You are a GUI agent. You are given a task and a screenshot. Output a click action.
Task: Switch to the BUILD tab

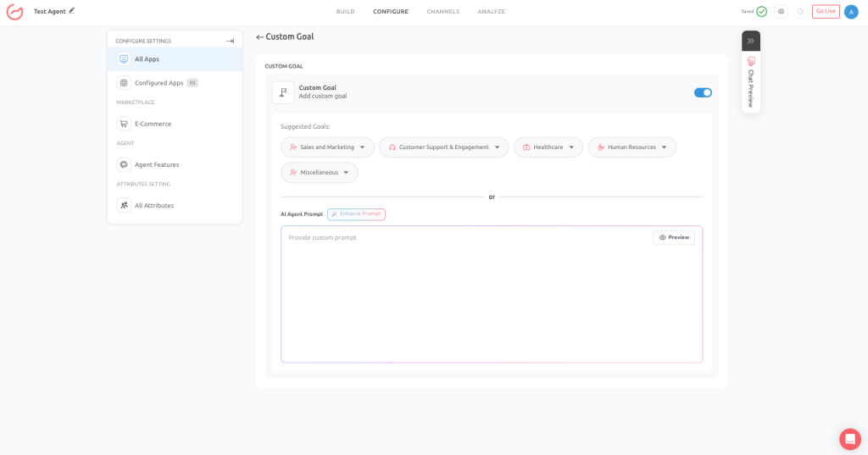[x=346, y=12]
